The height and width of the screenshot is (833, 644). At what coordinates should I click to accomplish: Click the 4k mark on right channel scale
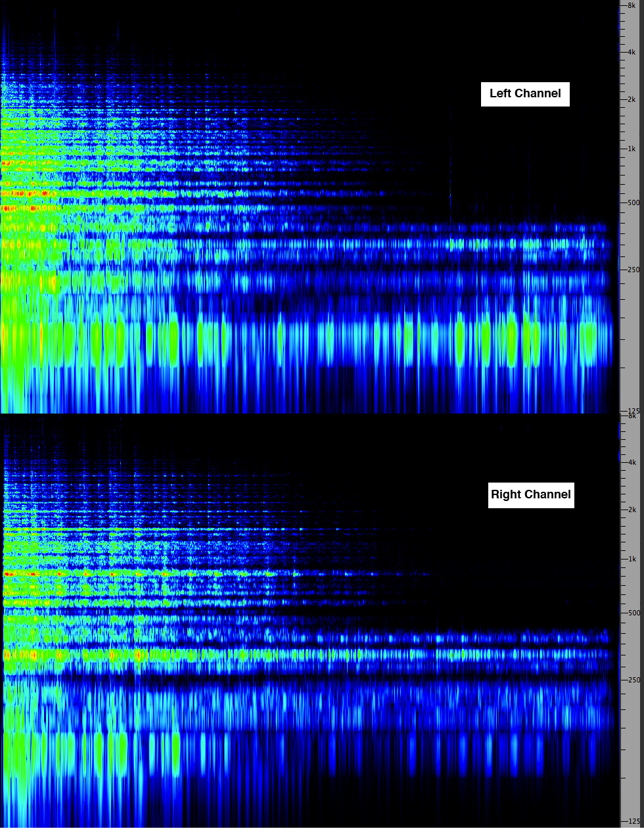(x=631, y=462)
